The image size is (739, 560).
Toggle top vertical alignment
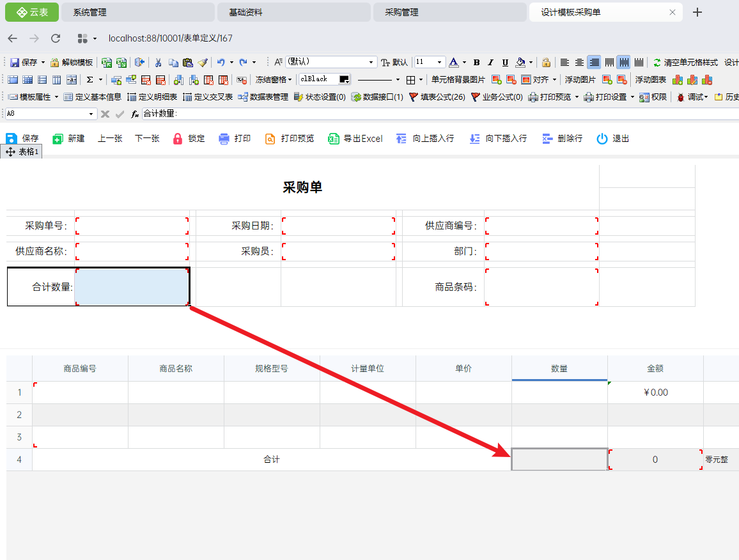point(609,62)
